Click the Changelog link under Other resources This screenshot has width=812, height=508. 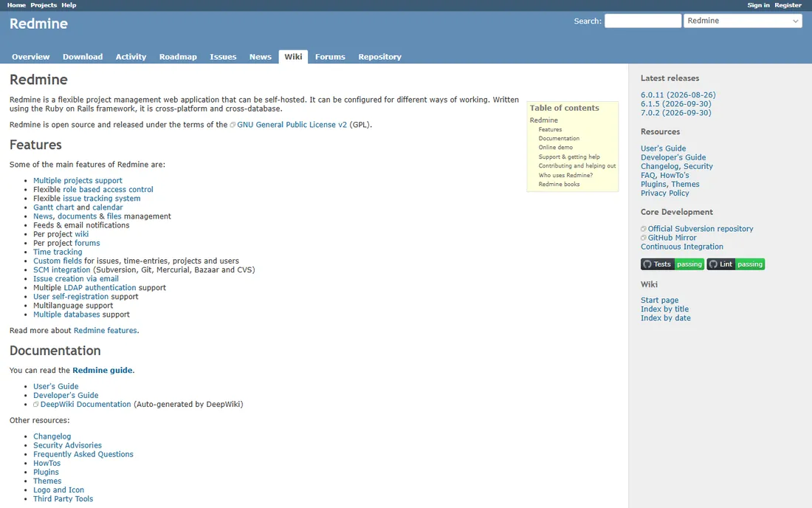(x=52, y=436)
